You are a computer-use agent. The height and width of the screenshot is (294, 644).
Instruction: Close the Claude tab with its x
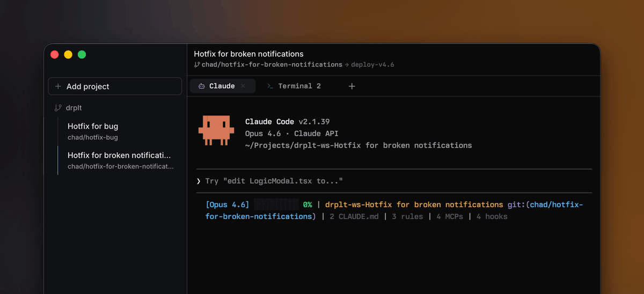243,86
